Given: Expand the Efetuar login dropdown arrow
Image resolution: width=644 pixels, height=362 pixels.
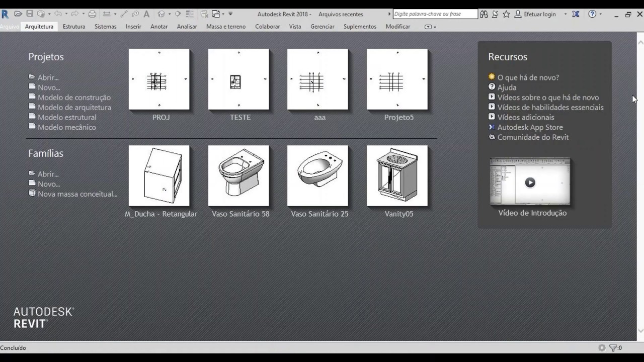Looking at the screenshot, I should coord(566,14).
